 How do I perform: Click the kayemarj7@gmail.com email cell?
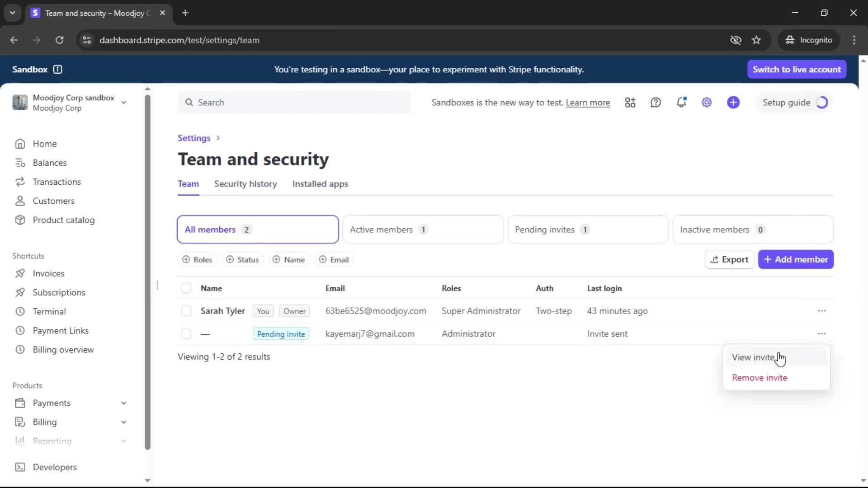[x=370, y=334]
